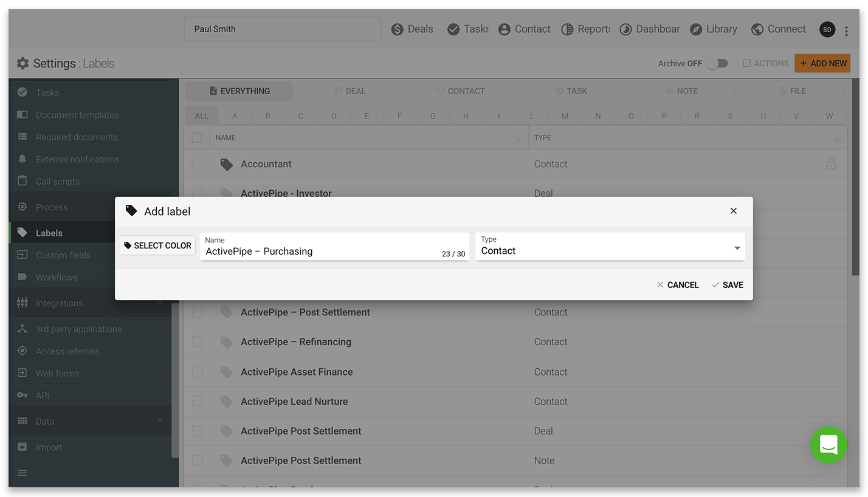Check the Accountant row checkbox

(197, 164)
